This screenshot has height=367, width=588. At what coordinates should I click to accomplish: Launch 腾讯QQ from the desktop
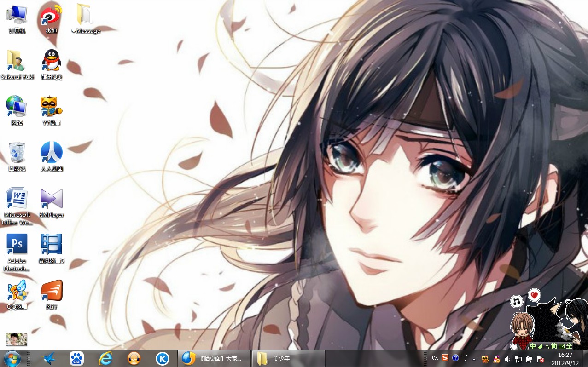[x=51, y=65]
